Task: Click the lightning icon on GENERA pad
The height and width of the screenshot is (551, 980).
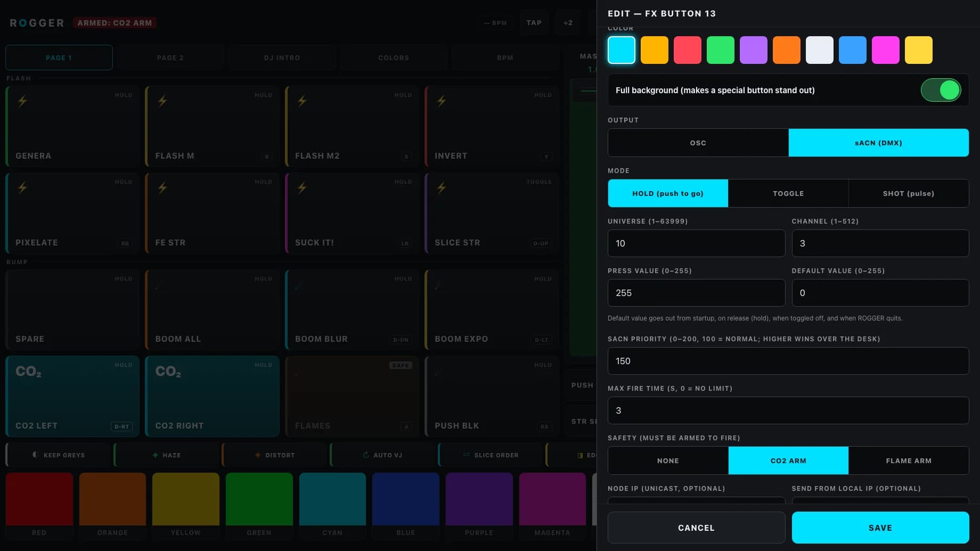Action: (22, 101)
